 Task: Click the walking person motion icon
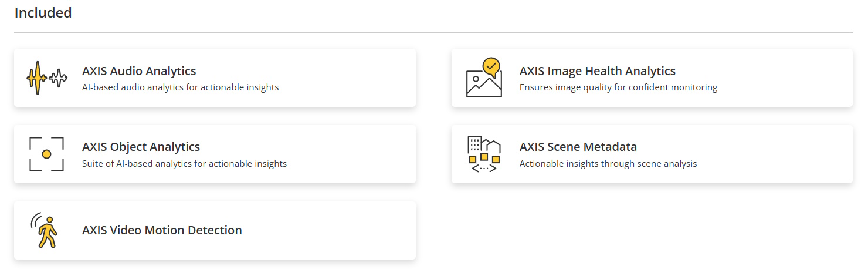(x=46, y=230)
